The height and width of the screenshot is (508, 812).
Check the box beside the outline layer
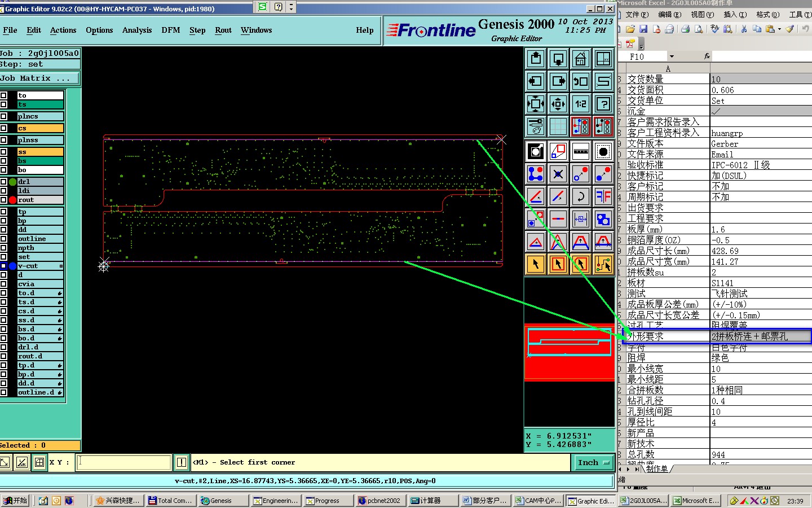point(3,239)
